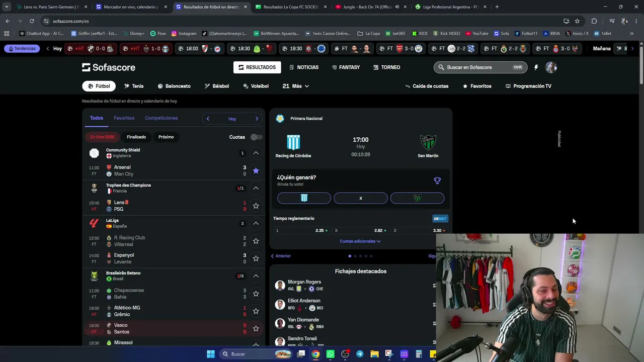Select the Baloncesto sport
The image size is (644, 362).
tap(174, 86)
